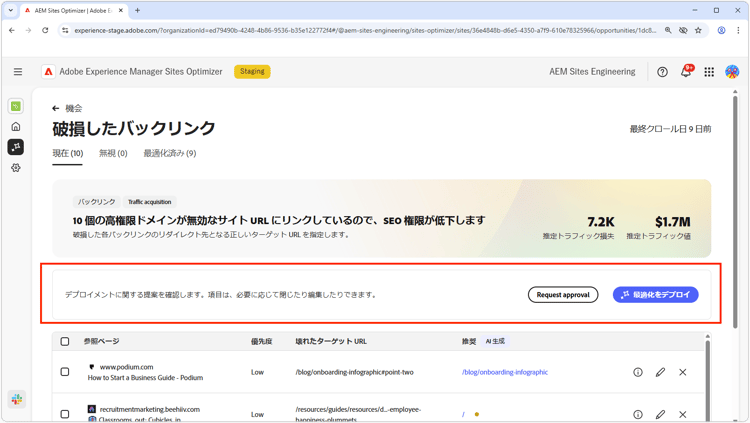Edit the www.podium.com row recommendation

pos(660,372)
